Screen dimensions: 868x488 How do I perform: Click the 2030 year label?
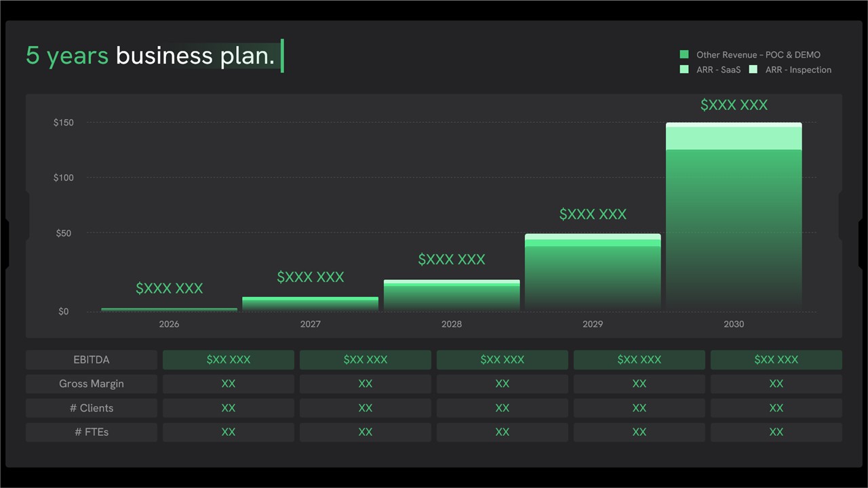(734, 324)
